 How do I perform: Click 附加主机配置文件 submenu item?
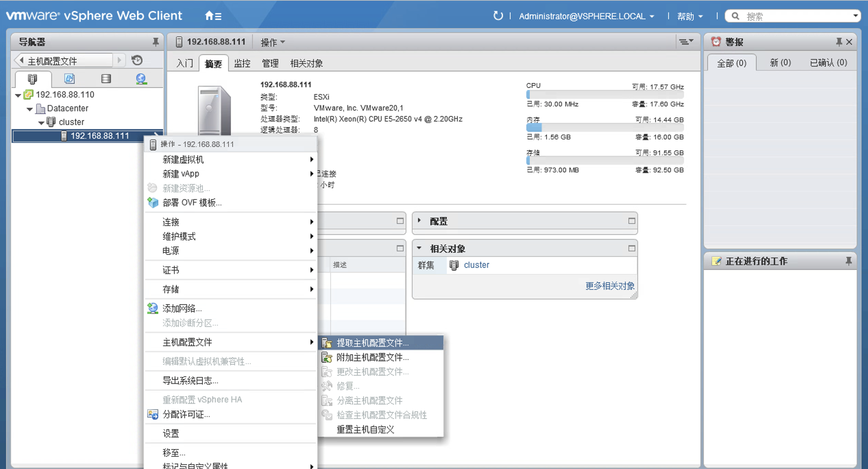tap(381, 357)
